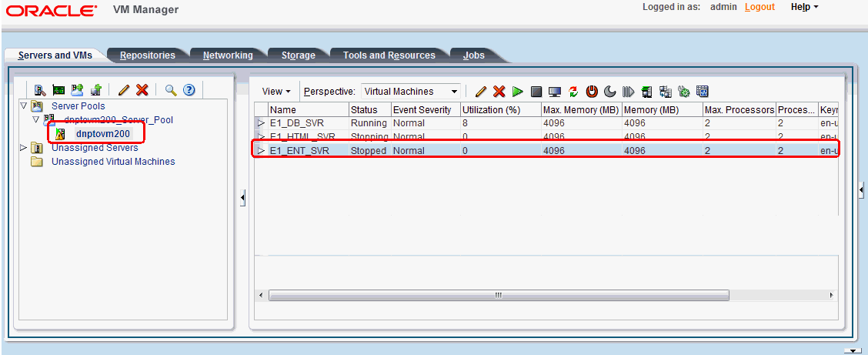Click the Running status of E1_DB_SVR
The height and width of the screenshot is (355, 868).
click(369, 123)
